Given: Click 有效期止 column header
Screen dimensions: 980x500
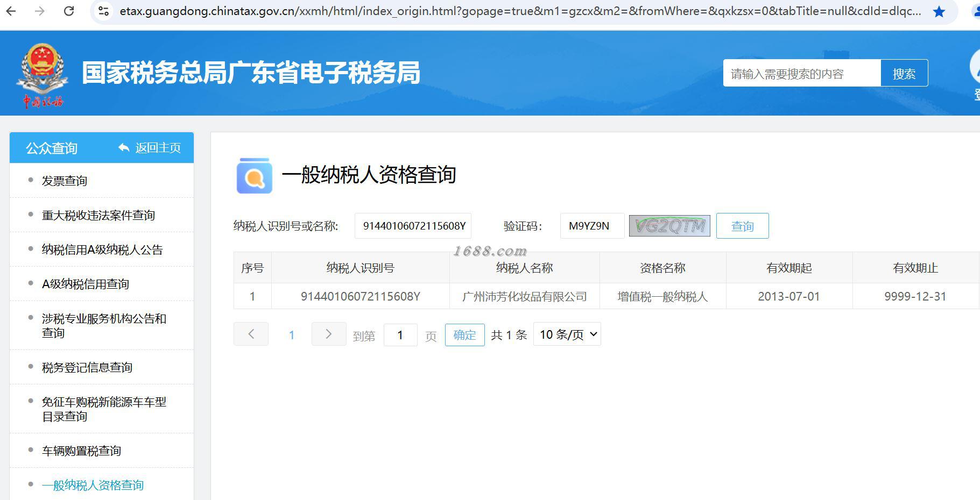Looking at the screenshot, I should click(x=915, y=268).
